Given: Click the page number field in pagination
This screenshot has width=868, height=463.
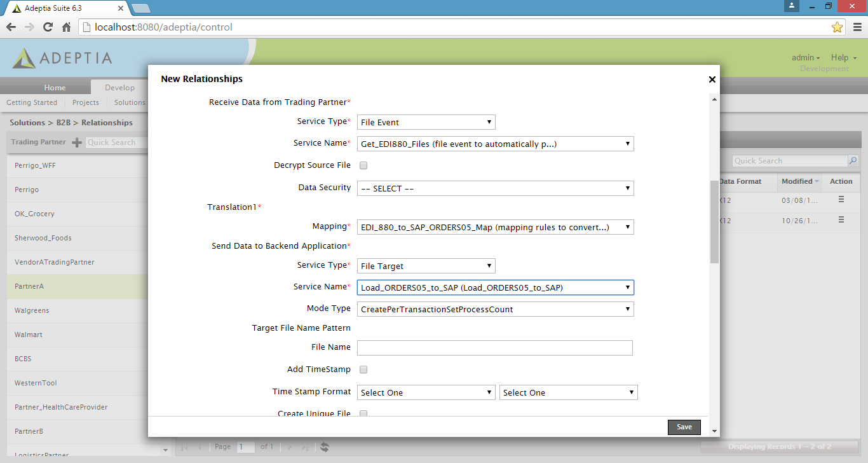Looking at the screenshot, I should pos(246,447).
